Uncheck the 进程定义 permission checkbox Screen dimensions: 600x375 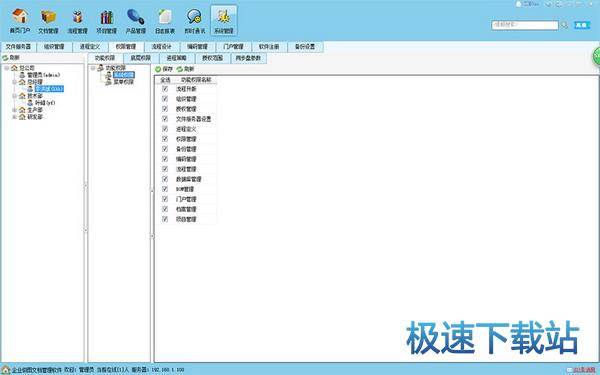pos(165,129)
